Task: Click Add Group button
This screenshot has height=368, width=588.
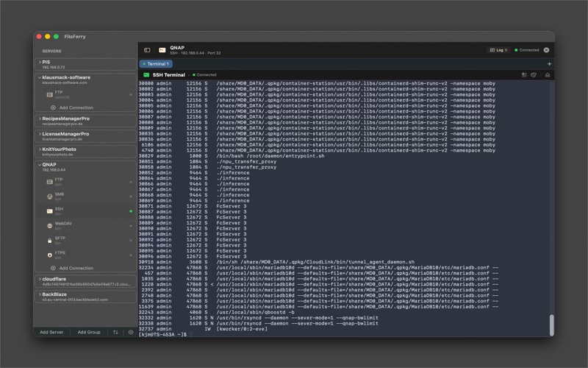Action: 89,332
